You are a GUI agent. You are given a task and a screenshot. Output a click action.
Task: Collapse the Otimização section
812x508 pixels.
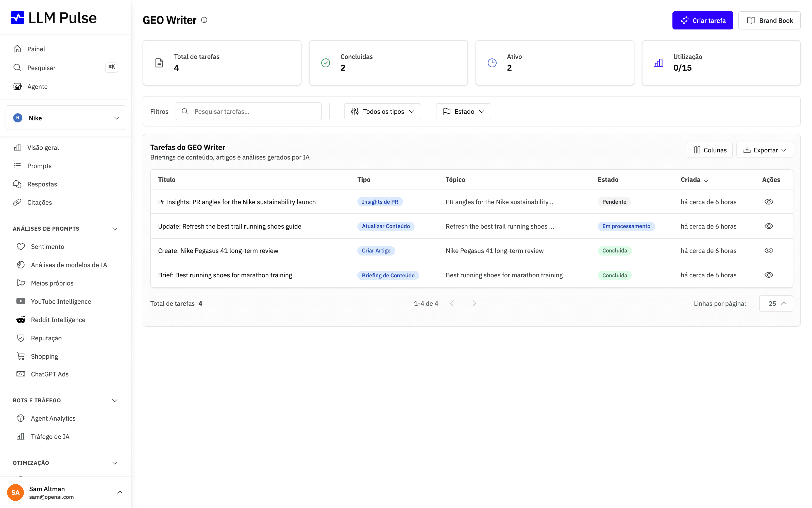pos(115,463)
